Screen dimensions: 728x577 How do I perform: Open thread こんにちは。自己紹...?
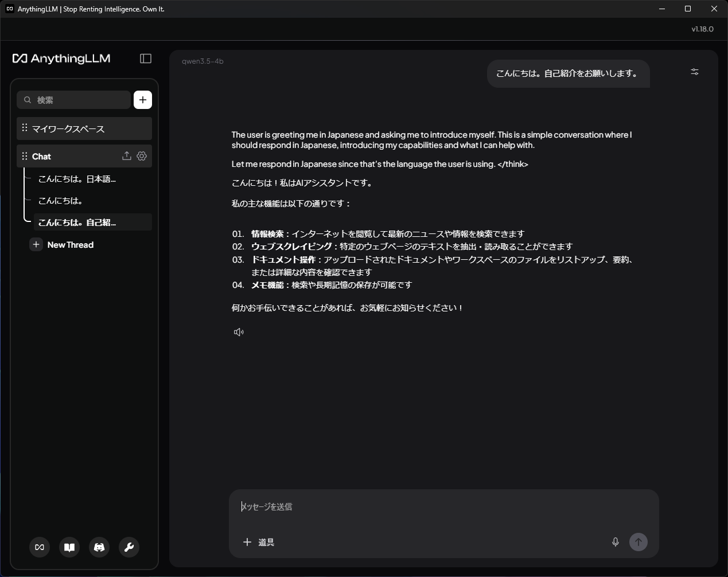(92, 222)
